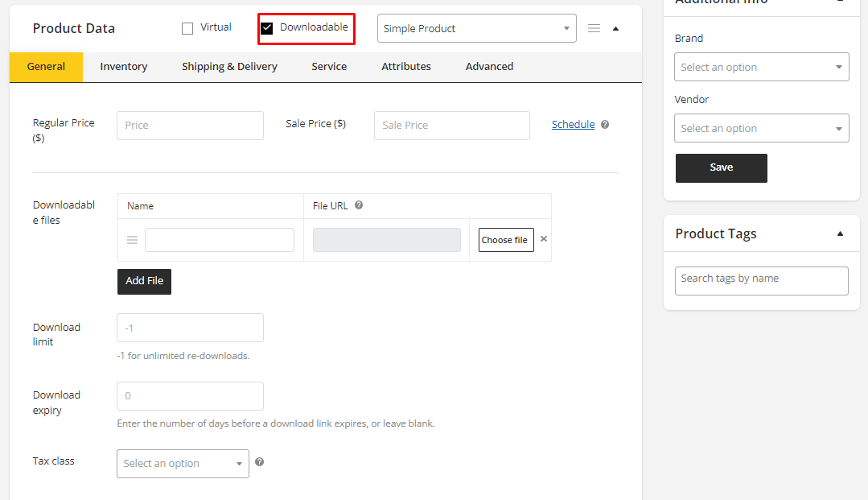
Task: Open the Brand dropdown
Action: 761,67
